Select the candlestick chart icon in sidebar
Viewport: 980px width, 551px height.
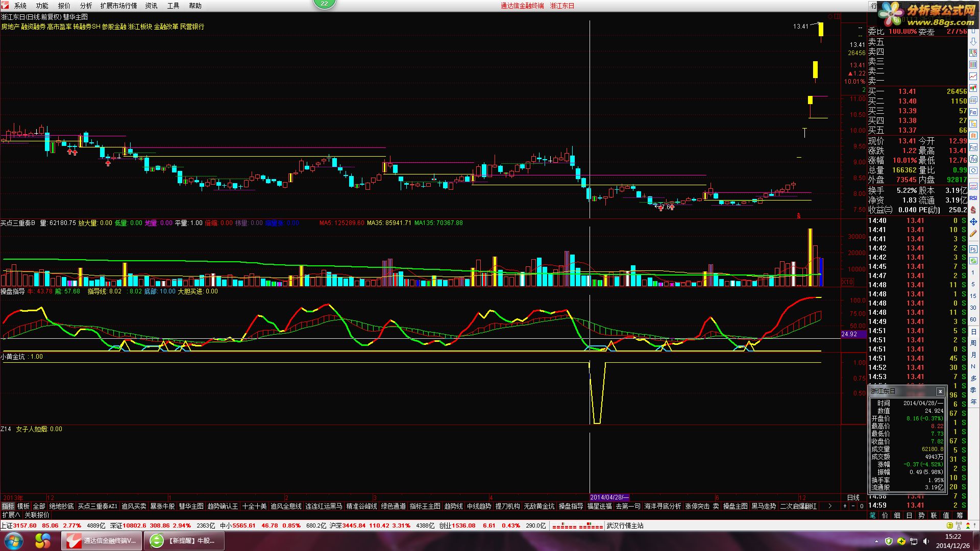point(973,88)
